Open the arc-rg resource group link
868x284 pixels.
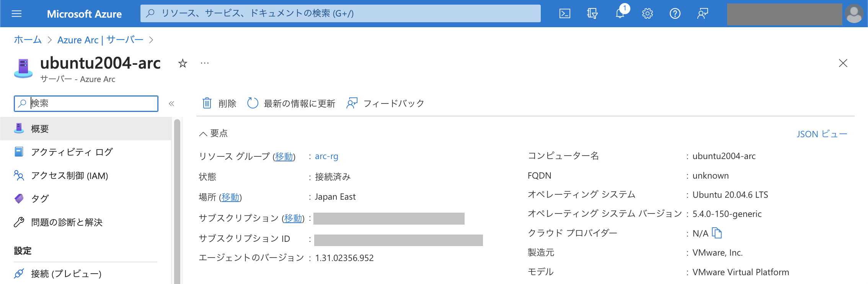coord(326,156)
